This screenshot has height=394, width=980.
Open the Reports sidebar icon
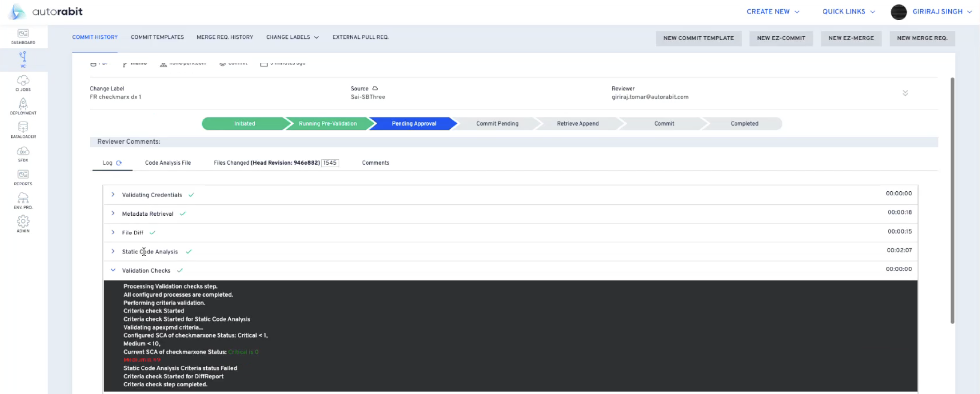point(23,177)
